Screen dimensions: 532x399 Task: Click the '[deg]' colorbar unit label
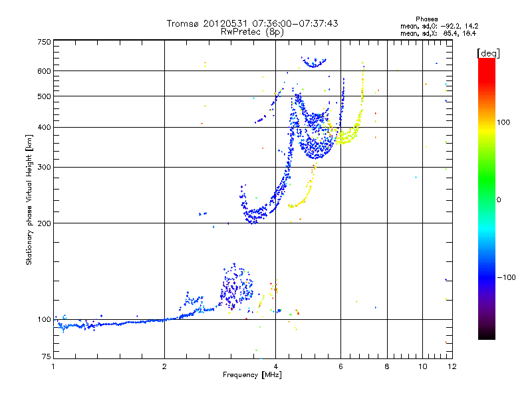pyautogui.click(x=488, y=53)
